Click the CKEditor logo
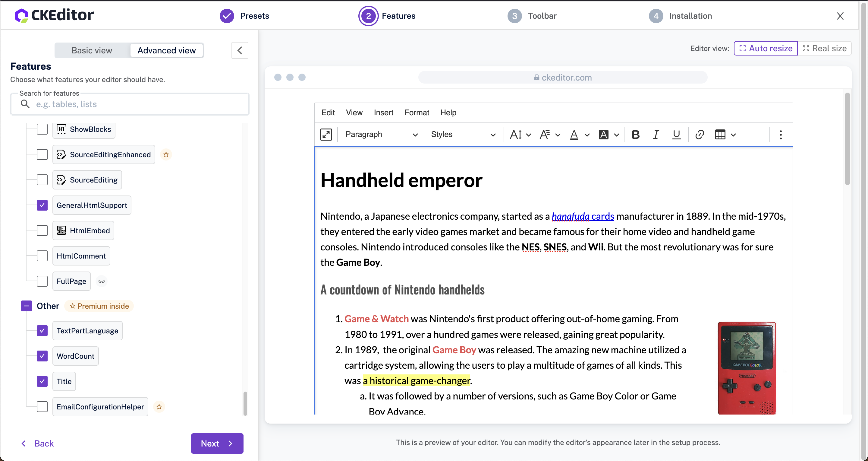The height and width of the screenshot is (461, 868). pos(54,15)
